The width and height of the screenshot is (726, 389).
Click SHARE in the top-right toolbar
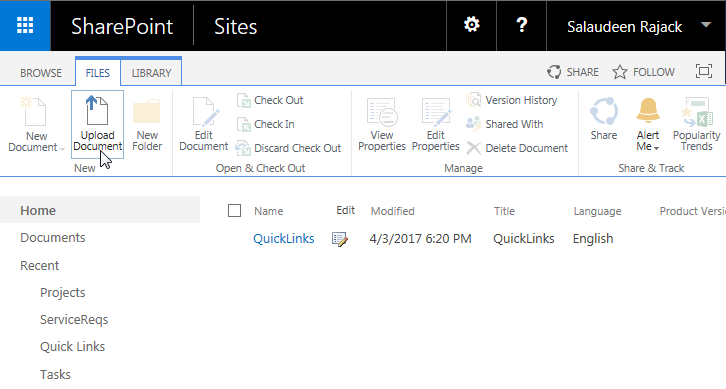(x=572, y=72)
